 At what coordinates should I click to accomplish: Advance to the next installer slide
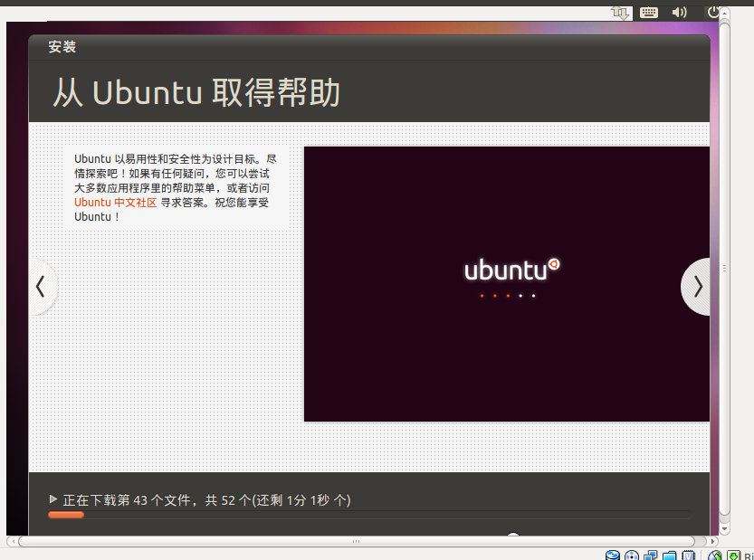point(697,287)
